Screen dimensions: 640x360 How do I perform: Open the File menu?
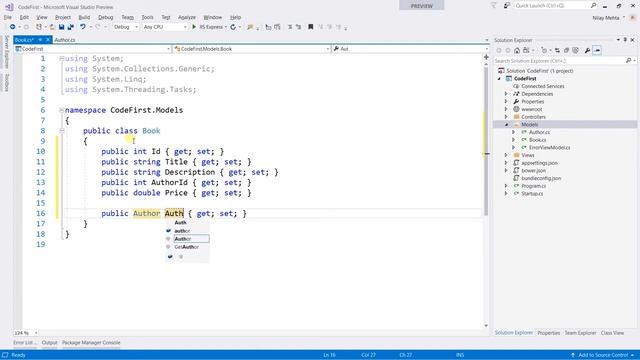[x=8, y=17]
